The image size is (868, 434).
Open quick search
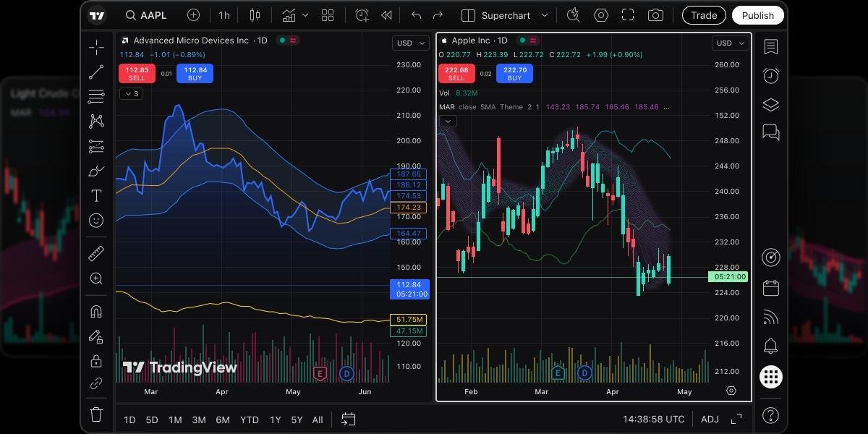574,15
